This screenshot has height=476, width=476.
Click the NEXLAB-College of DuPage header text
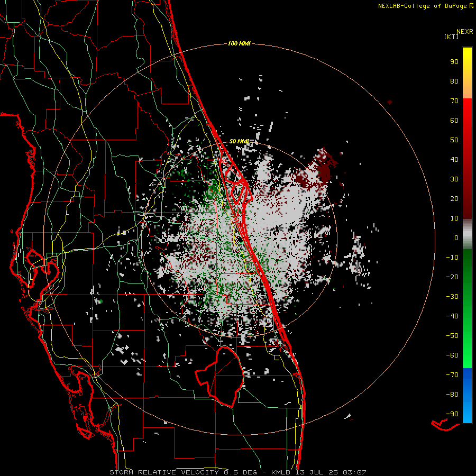(425, 6)
